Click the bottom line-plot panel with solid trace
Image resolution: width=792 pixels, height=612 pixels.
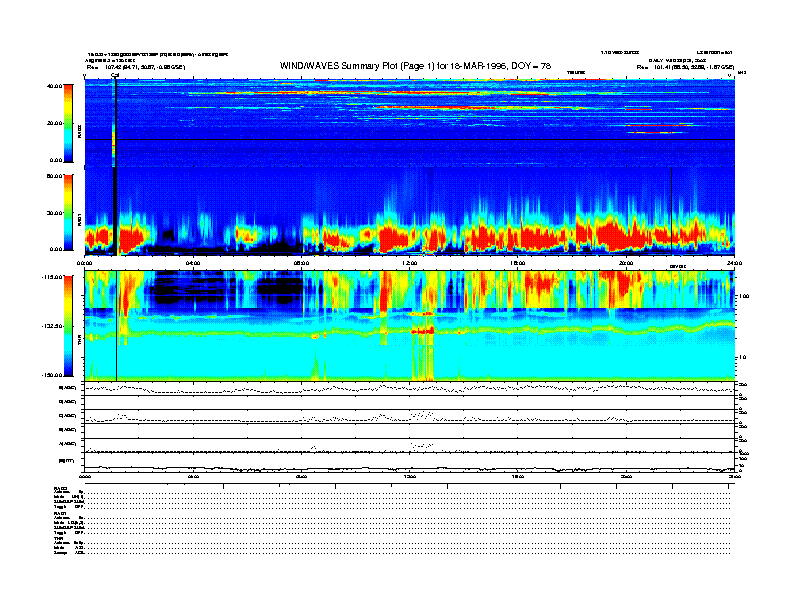point(410,463)
